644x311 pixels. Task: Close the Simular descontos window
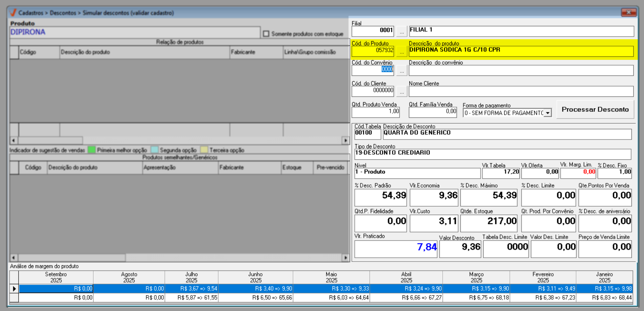click(x=628, y=13)
